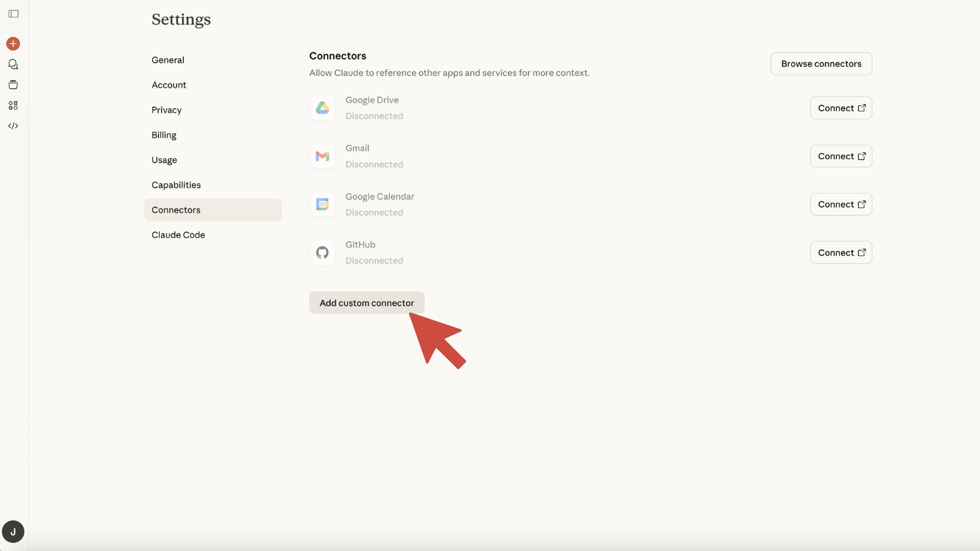Viewport: 980px width, 551px height.
Task: Open the artifacts grid icon
Action: tap(13, 105)
